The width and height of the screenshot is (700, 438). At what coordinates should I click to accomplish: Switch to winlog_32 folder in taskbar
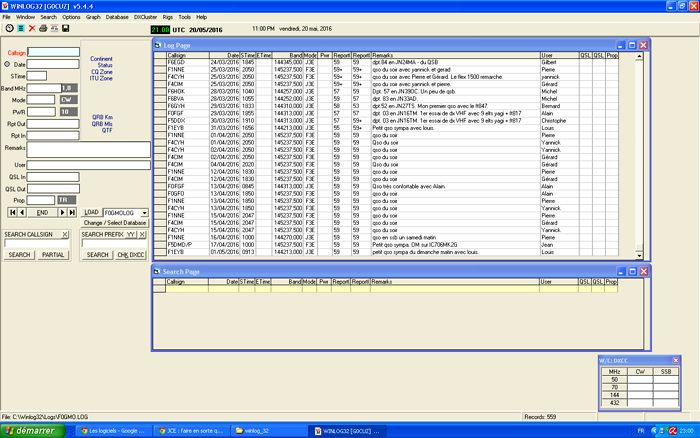point(268,431)
